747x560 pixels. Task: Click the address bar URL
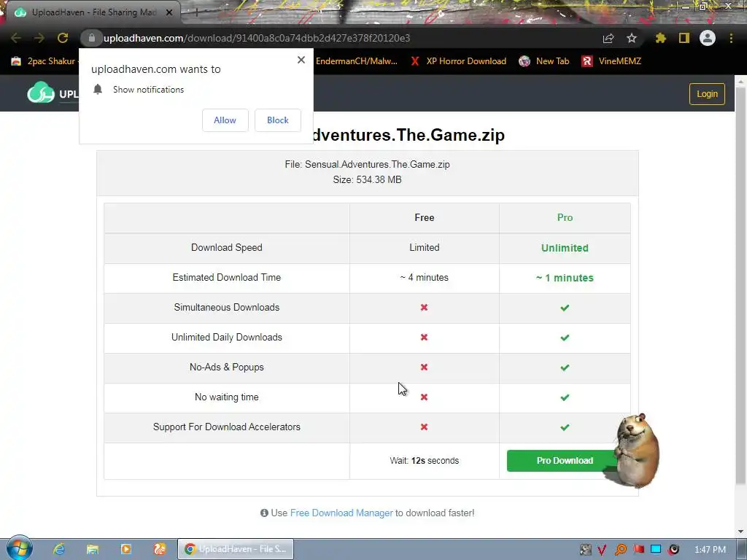click(257, 38)
